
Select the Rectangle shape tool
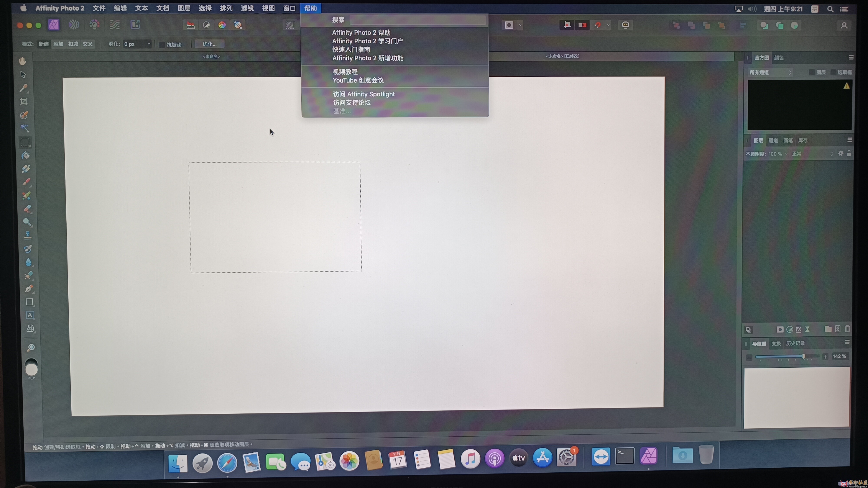point(29,302)
